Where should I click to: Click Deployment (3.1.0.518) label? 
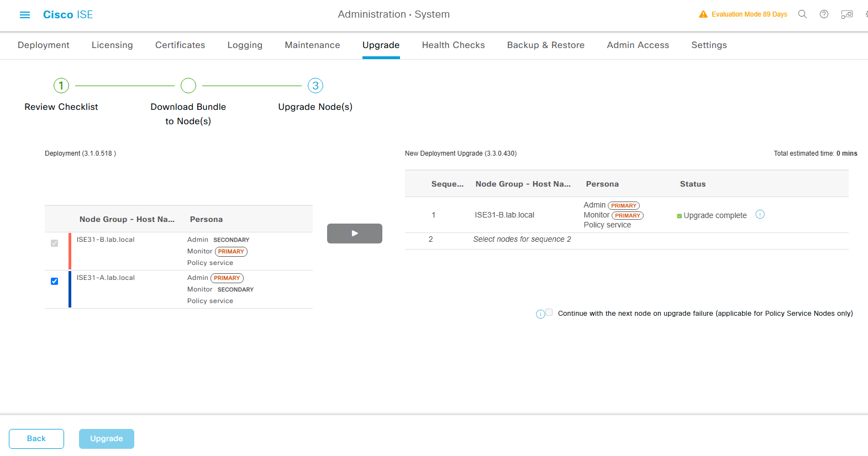(x=81, y=153)
